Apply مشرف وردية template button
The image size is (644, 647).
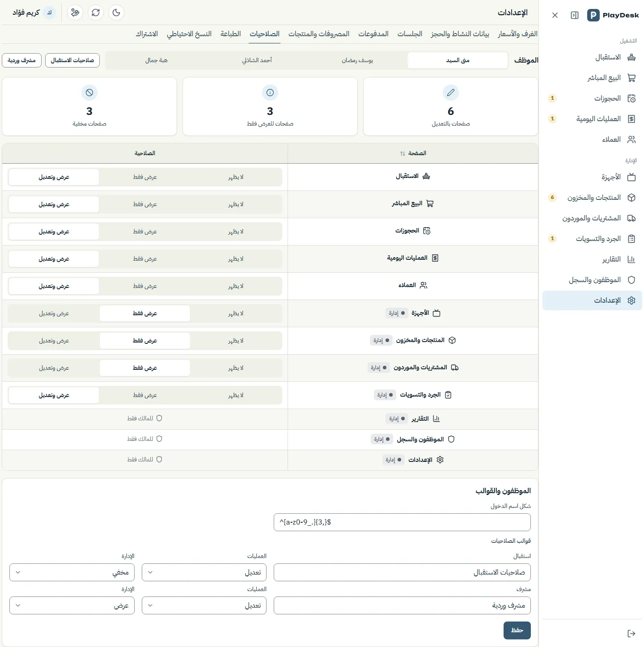click(x=22, y=60)
